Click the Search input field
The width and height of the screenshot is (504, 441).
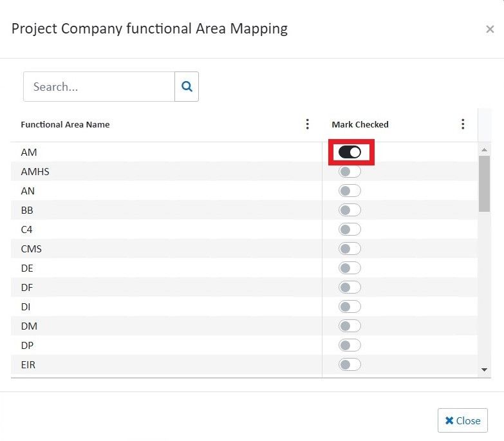99,86
